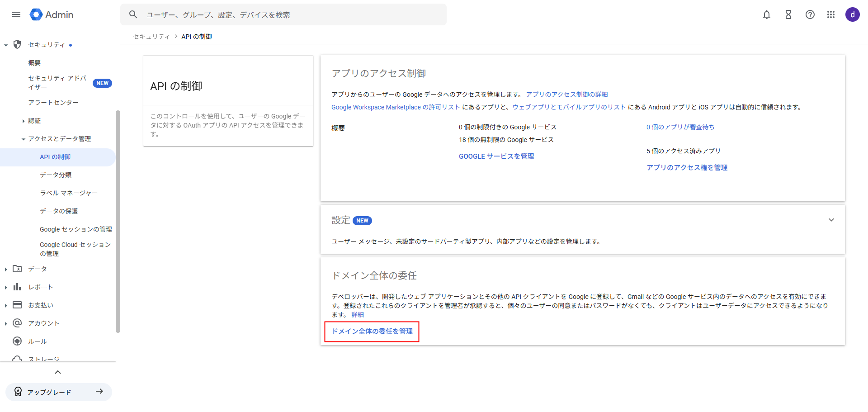Click the アップグレード button
The image size is (868, 412).
pos(59,392)
